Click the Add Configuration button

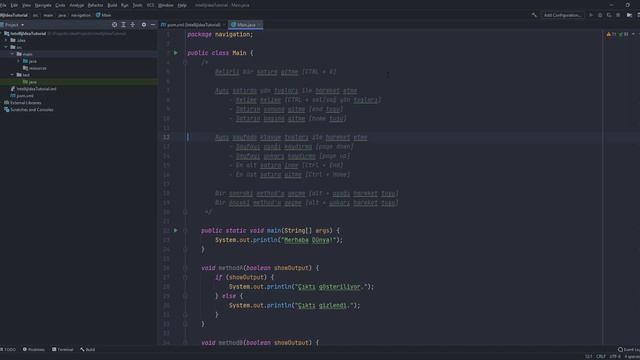tap(562, 15)
